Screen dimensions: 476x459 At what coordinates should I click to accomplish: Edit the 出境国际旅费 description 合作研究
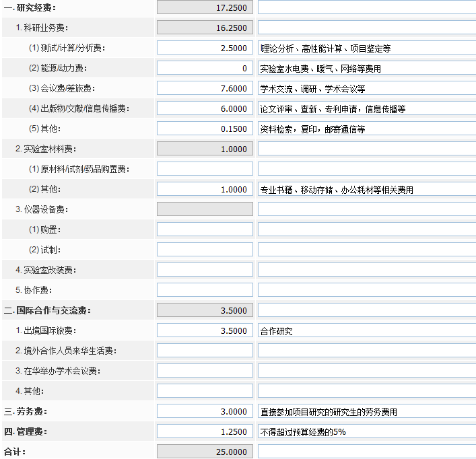[367, 330]
